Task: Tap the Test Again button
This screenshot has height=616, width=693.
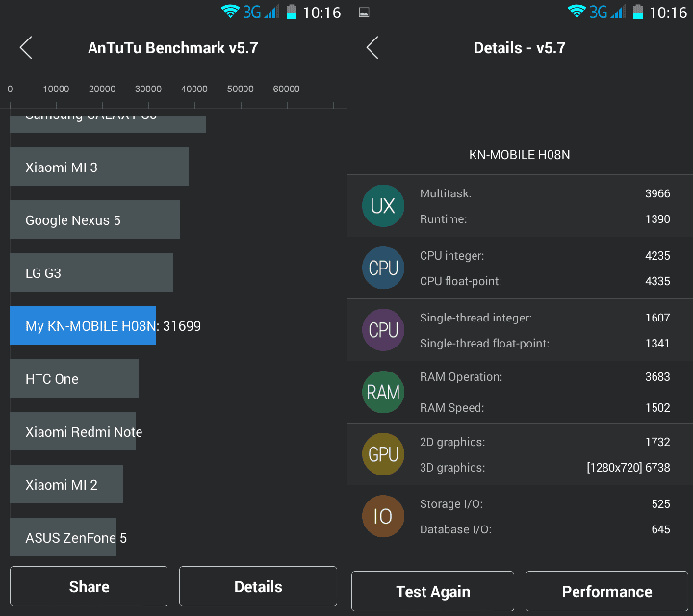Action: coord(433,591)
